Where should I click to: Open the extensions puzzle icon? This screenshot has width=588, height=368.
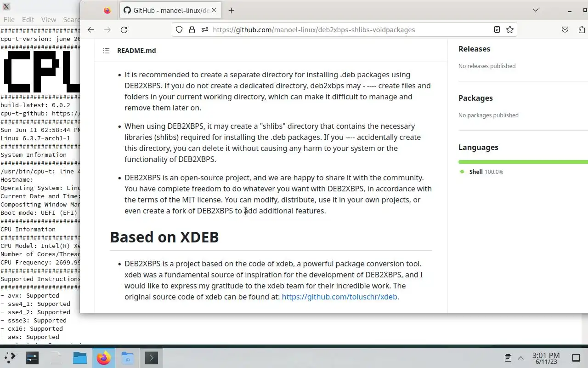tap(582, 29)
